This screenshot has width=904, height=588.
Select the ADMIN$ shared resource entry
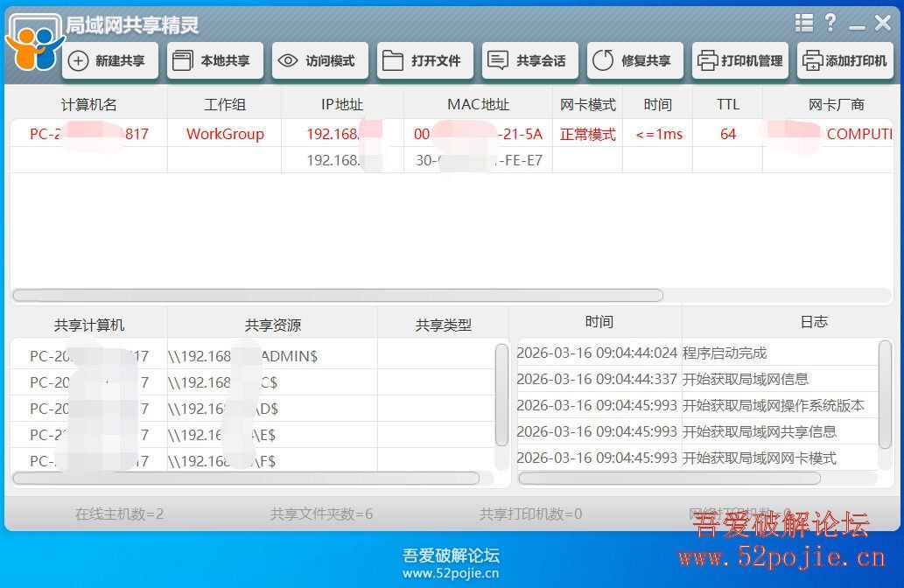(x=254, y=355)
